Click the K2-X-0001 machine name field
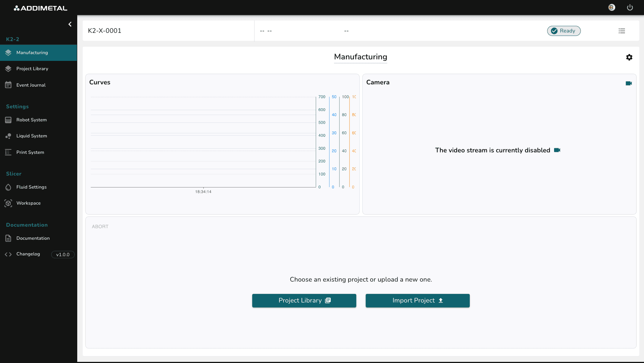The width and height of the screenshot is (644, 363). point(104,31)
